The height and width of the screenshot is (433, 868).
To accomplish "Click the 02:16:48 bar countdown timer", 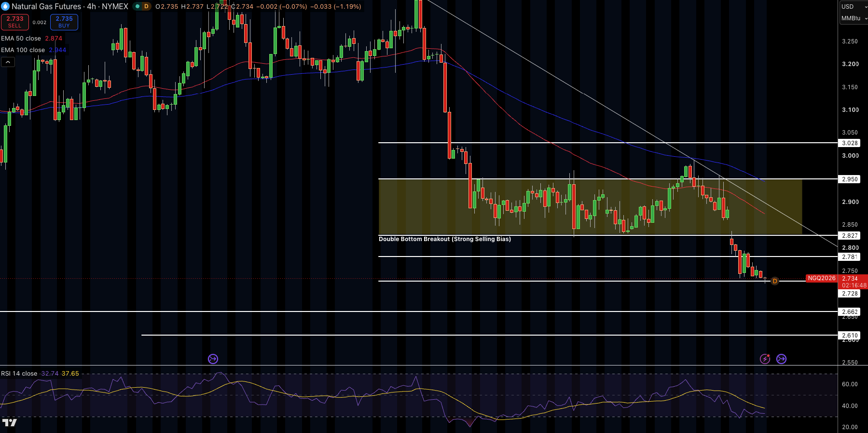I will coord(854,285).
